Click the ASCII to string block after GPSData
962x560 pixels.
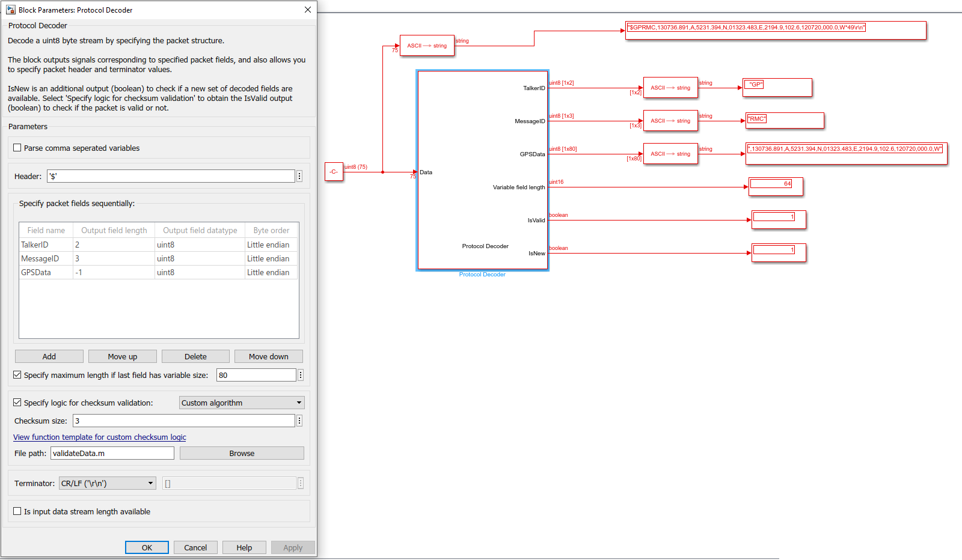(x=670, y=153)
